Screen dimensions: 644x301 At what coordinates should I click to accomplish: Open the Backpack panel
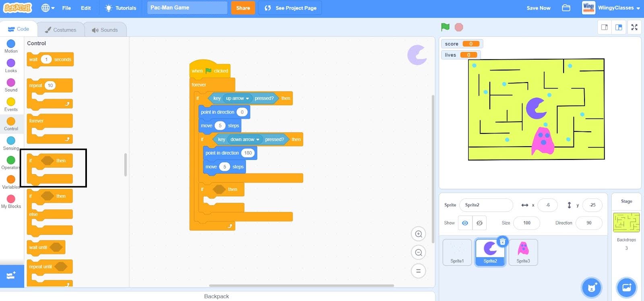click(x=217, y=296)
